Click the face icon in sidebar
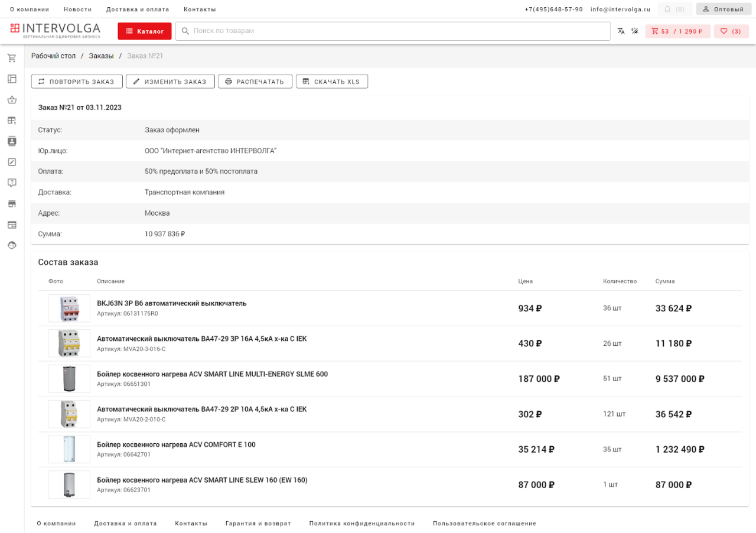Viewport: 756px width, 533px height. pyautogui.click(x=12, y=245)
